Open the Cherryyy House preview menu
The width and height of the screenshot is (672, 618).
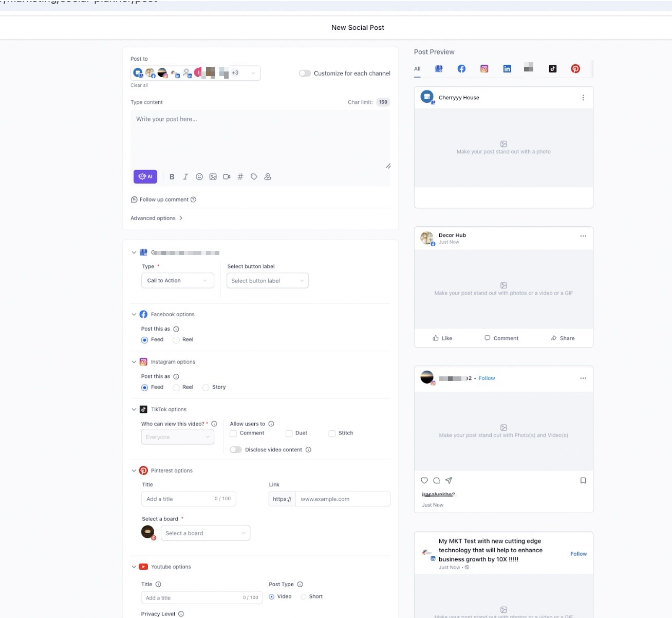click(583, 98)
